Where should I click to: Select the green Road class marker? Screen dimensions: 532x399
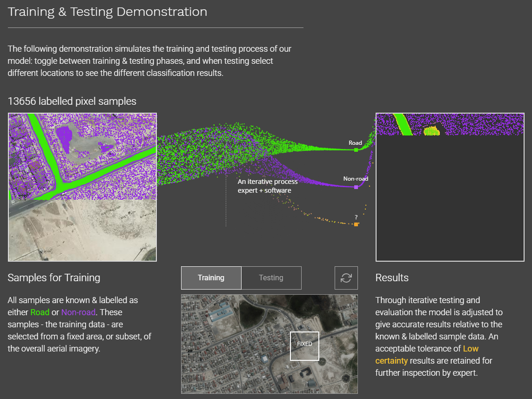coord(356,149)
